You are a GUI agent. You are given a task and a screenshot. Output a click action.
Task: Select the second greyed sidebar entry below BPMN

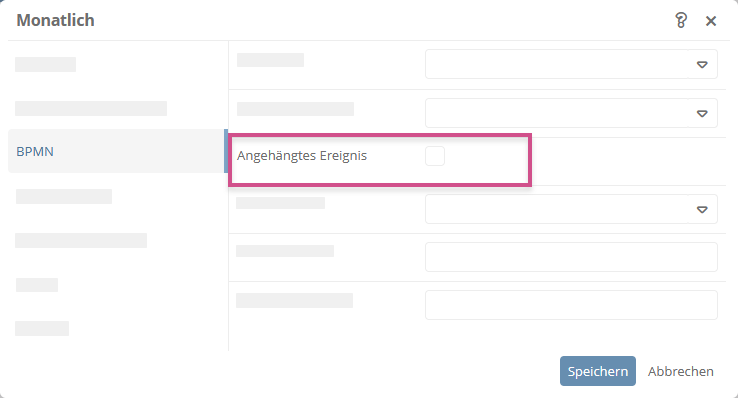coord(81,240)
